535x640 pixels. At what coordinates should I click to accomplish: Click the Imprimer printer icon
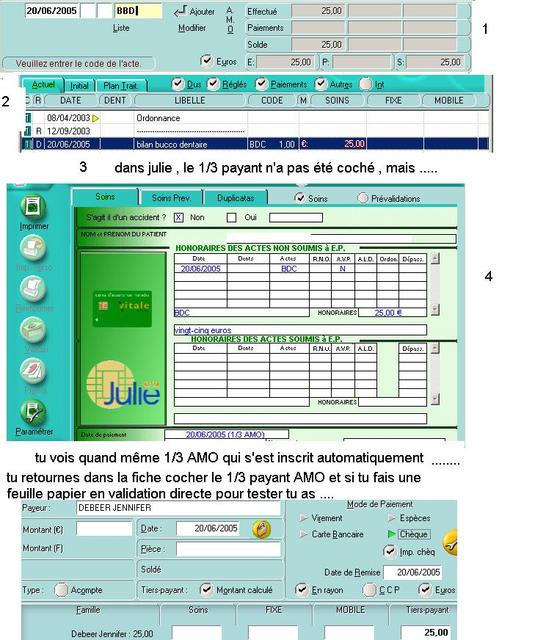33,207
